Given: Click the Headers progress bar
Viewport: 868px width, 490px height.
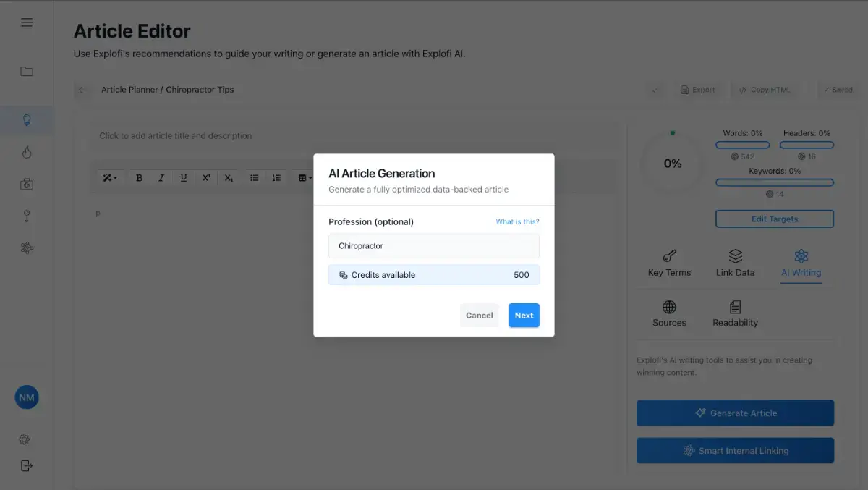Looking at the screenshot, I should tap(807, 145).
